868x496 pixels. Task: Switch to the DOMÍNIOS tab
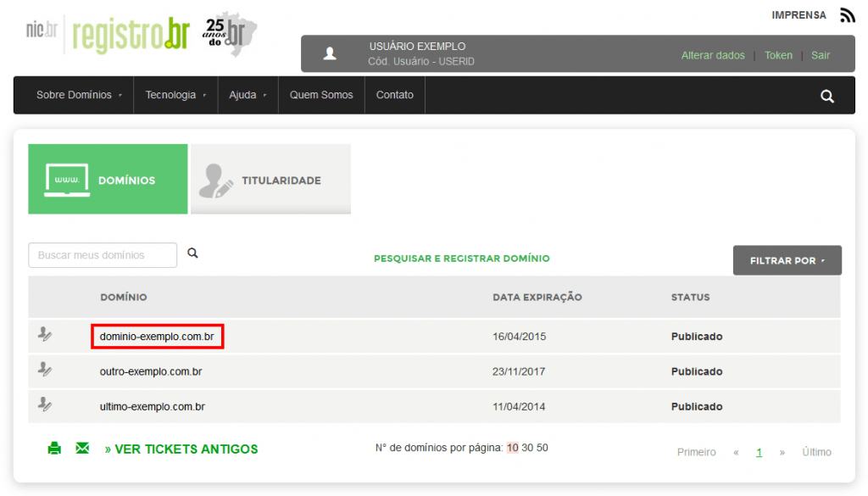point(108,180)
